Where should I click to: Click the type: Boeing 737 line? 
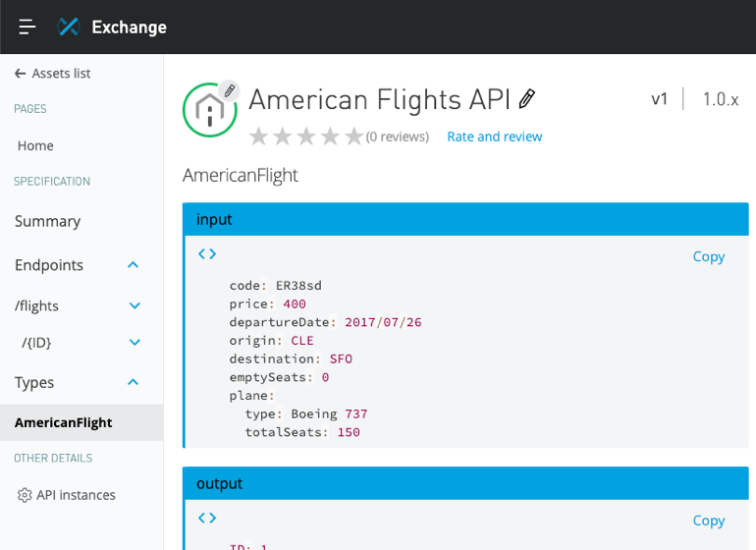click(306, 413)
